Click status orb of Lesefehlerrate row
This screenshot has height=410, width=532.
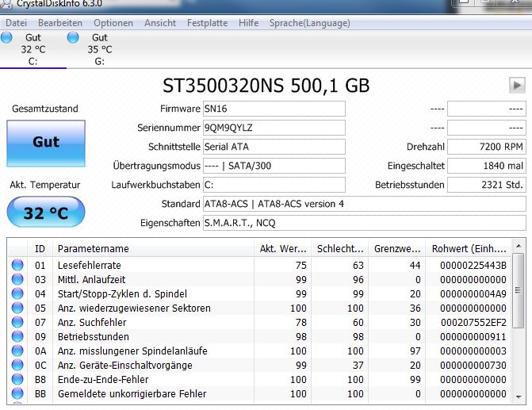(17, 265)
